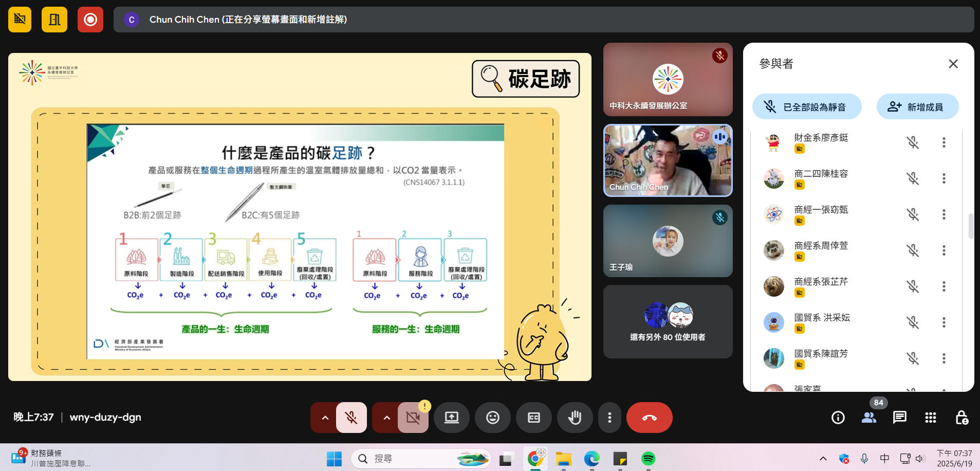This screenshot has width=980, height=471.
Task: Open Spotify from the Windows taskbar
Action: [648, 458]
